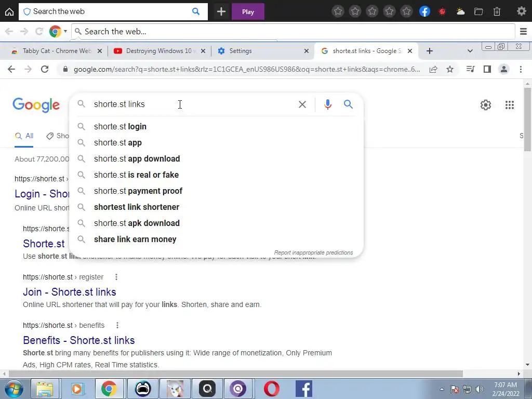The image size is (532, 399).
Task: Open Google quick settings gear
Action: 486,105
